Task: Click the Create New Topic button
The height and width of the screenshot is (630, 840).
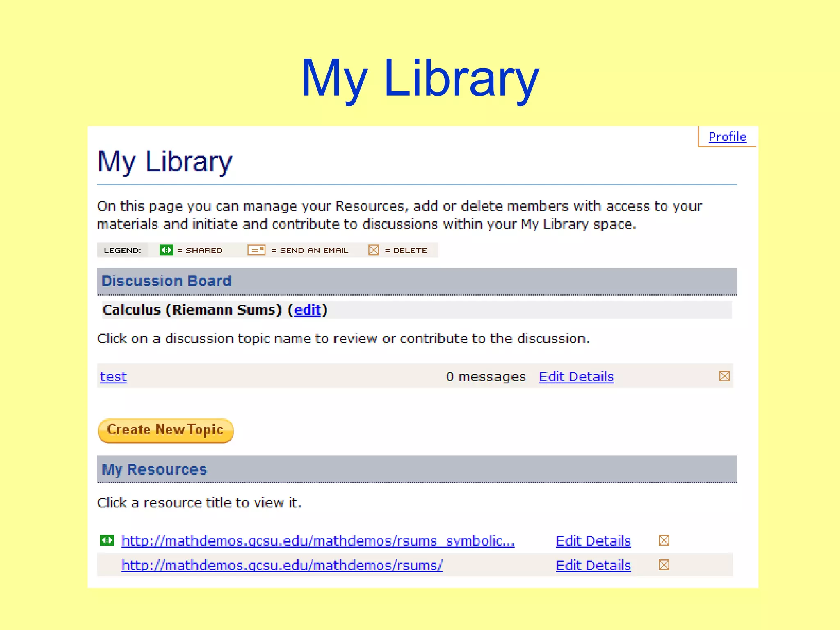Action: tap(166, 430)
